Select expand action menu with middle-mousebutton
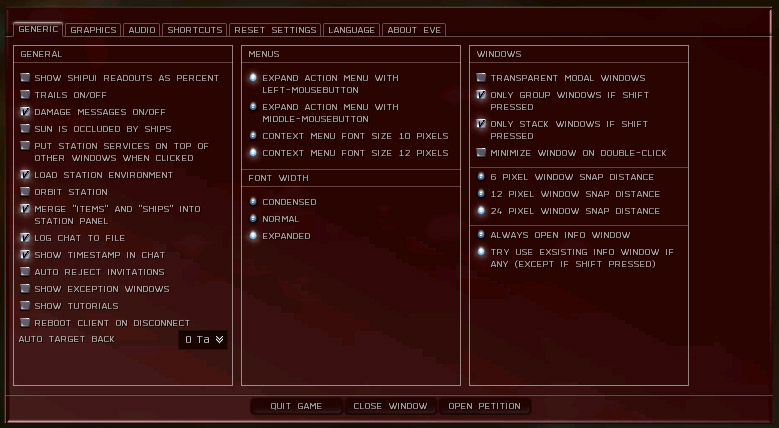Viewport: 779px width, 428px height. [253, 106]
